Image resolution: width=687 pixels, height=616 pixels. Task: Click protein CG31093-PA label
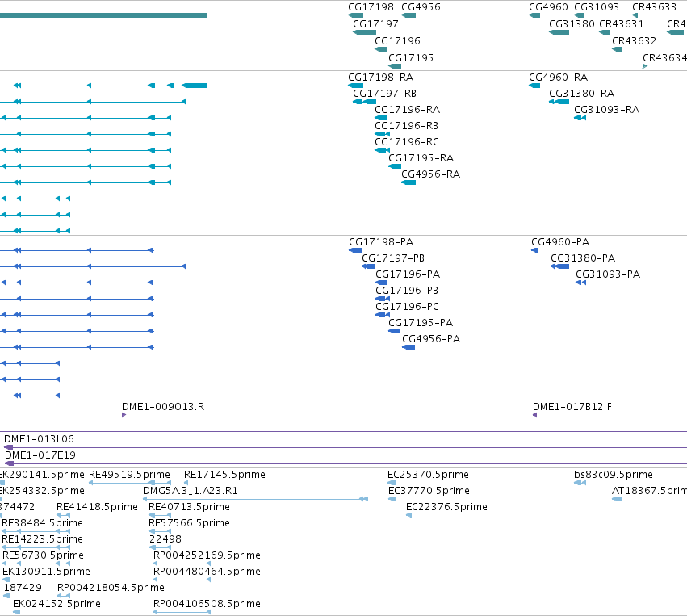pyautogui.click(x=608, y=274)
